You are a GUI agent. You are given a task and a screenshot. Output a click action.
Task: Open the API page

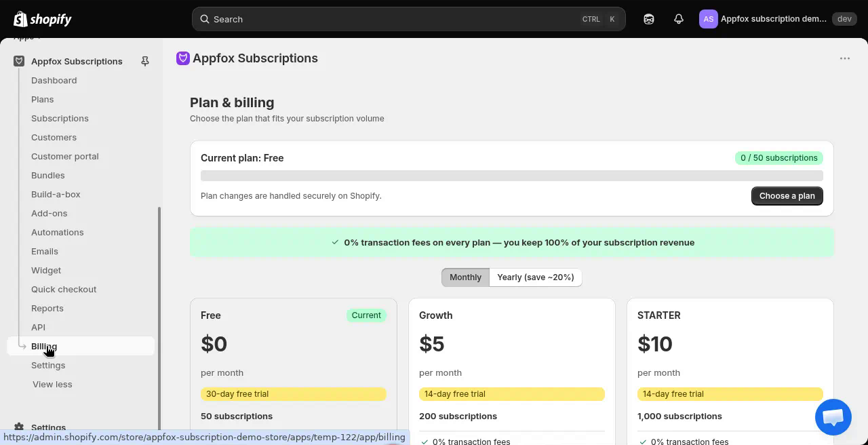(x=39, y=327)
